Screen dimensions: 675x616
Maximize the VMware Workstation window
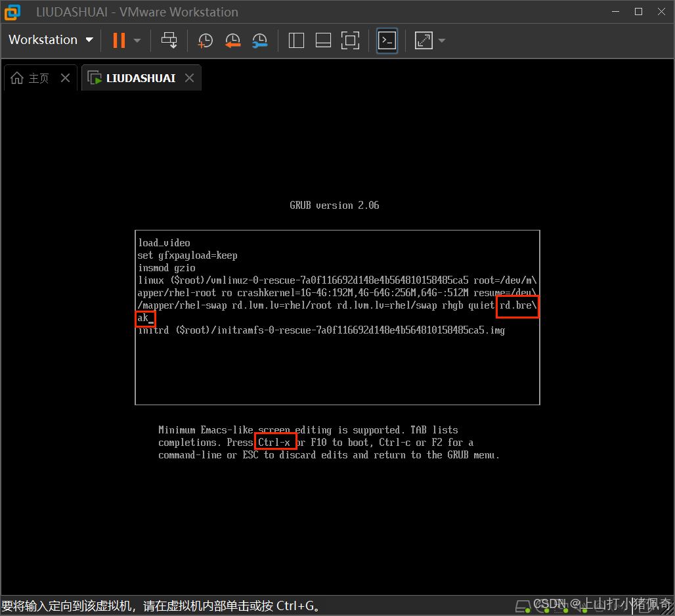tap(638, 12)
